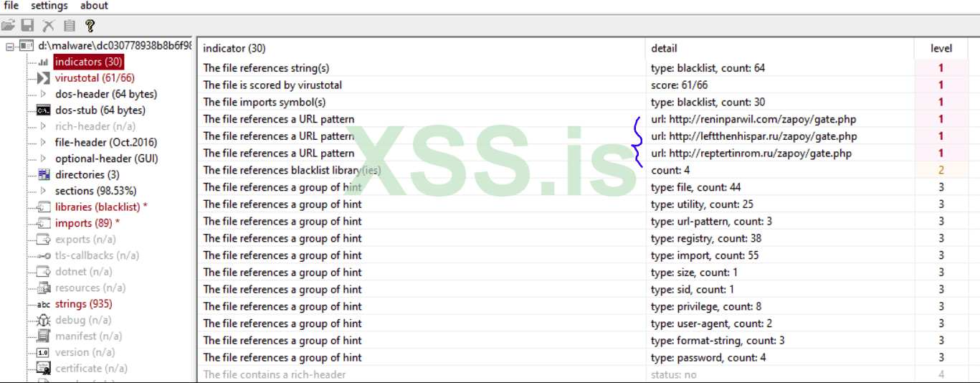Select directories (3) tree item
The height and width of the screenshot is (383, 980).
coord(87,175)
